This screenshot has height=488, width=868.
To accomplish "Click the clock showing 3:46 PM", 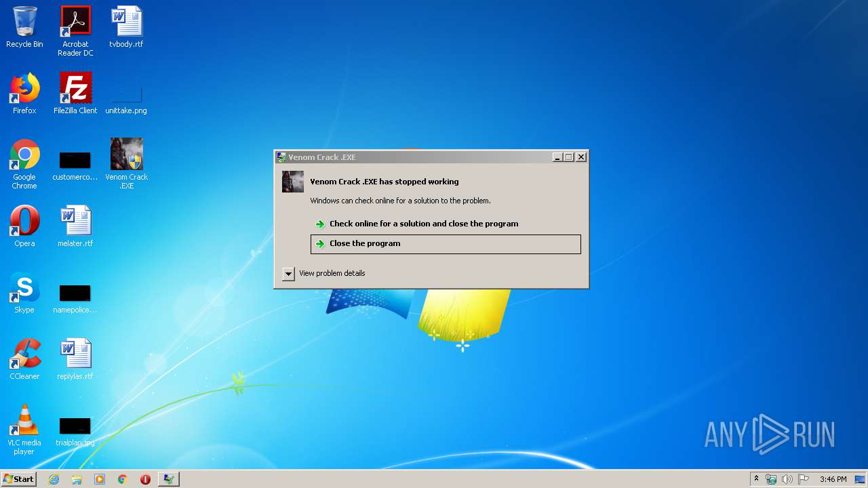I will tap(833, 479).
